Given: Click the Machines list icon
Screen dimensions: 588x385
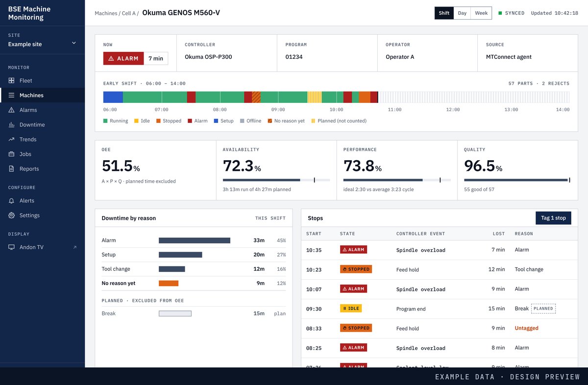Looking at the screenshot, I should (11, 95).
